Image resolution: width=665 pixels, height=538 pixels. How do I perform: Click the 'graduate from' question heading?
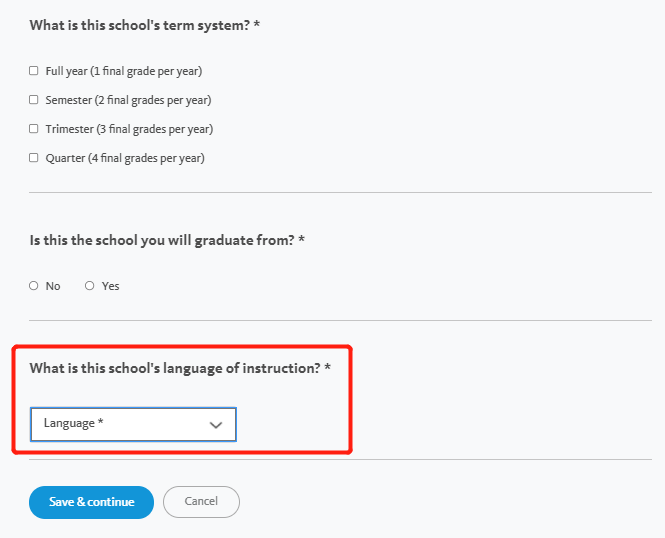(167, 240)
